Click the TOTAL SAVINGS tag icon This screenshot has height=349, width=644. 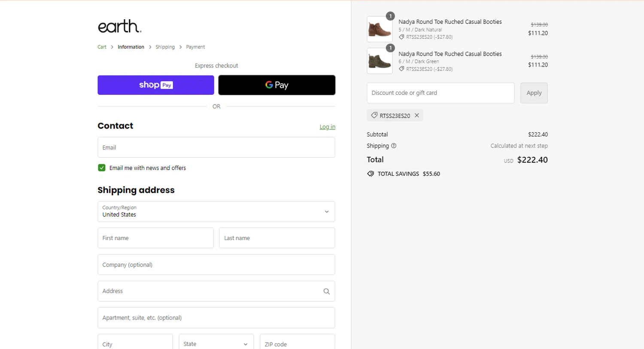[x=371, y=174]
